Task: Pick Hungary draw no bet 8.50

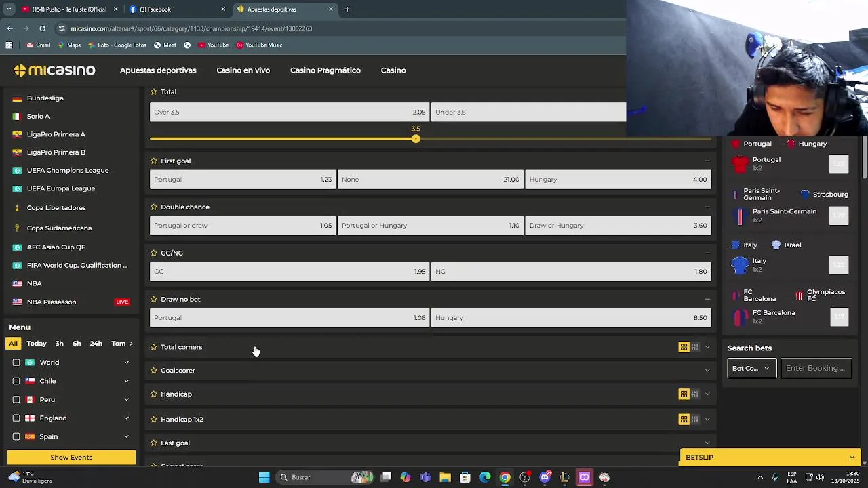Action: click(x=571, y=318)
